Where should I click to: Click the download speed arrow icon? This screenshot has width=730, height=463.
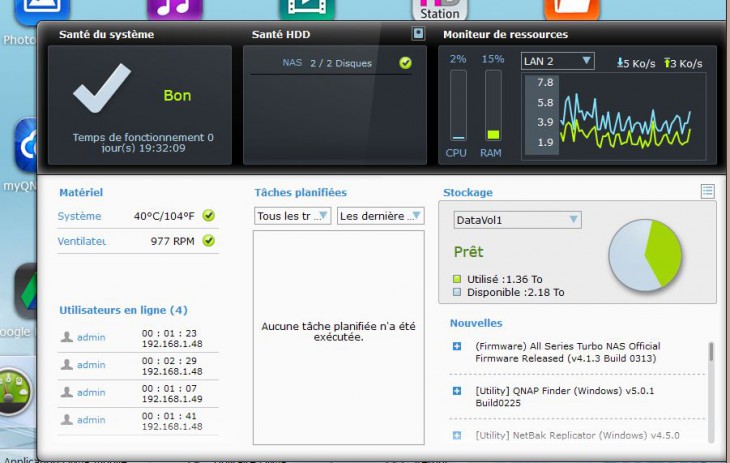620,62
